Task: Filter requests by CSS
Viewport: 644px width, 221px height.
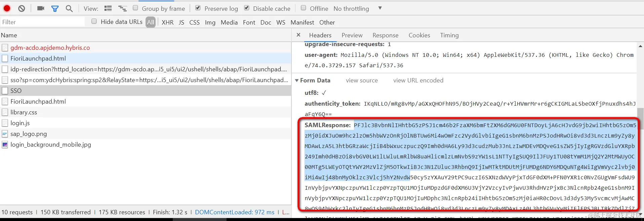Action: tap(194, 22)
